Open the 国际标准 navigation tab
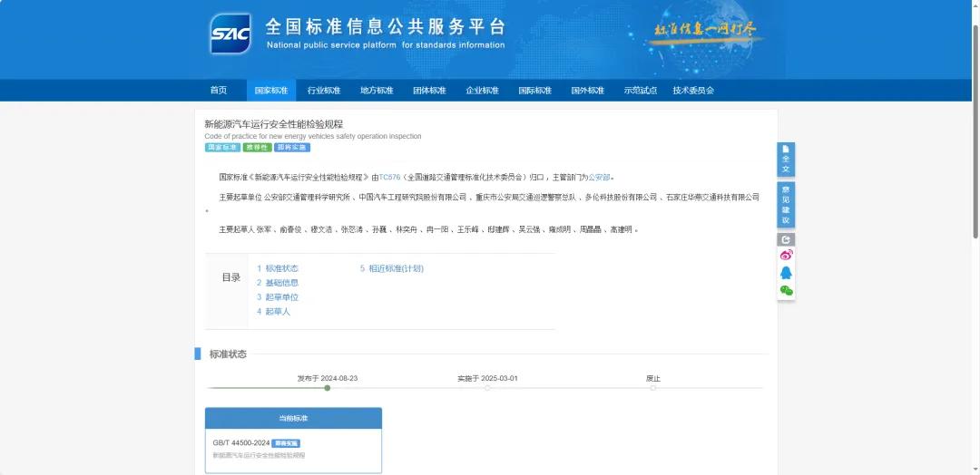980x475 pixels. tap(535, 90)
